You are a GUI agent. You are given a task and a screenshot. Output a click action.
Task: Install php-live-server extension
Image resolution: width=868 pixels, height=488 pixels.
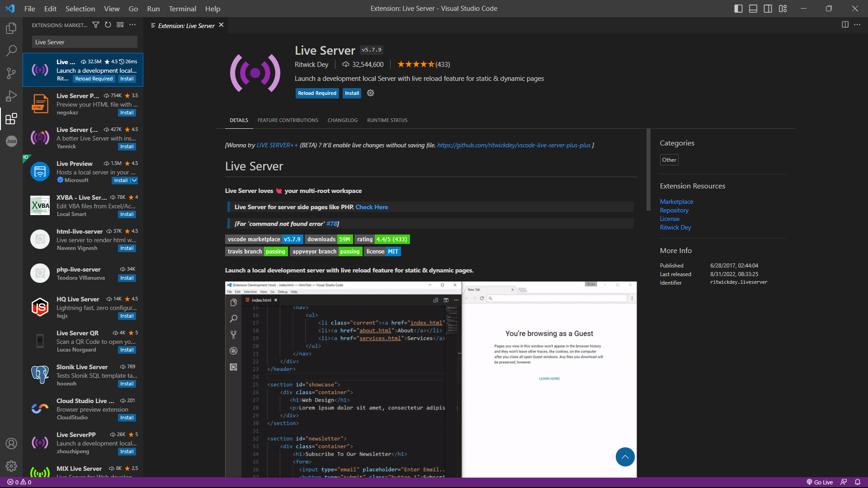pos(127,278)
